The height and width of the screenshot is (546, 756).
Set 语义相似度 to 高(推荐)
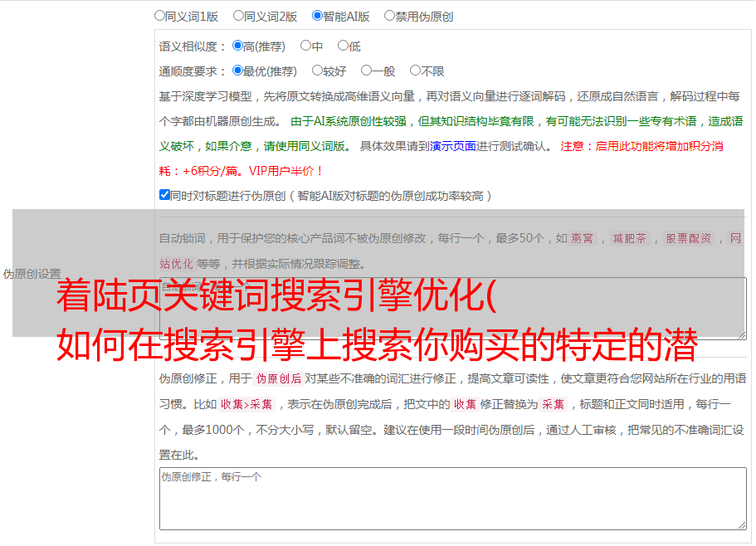coord(237,46)
